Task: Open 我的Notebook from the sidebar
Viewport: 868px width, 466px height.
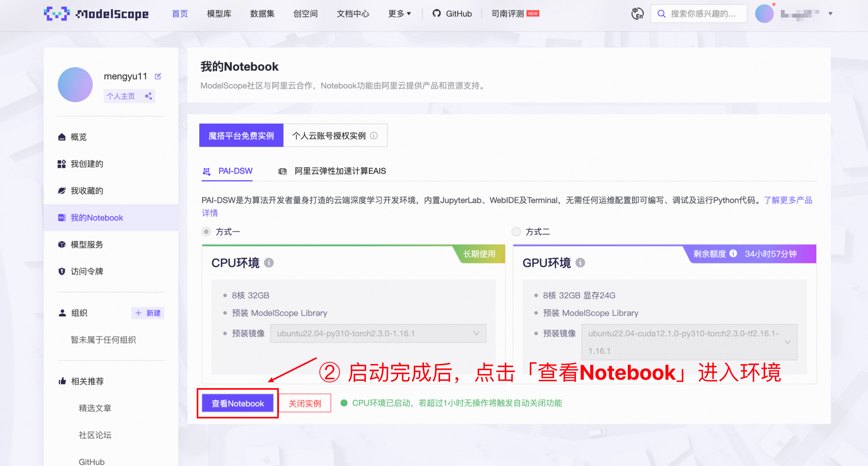Action: (96, 217)
